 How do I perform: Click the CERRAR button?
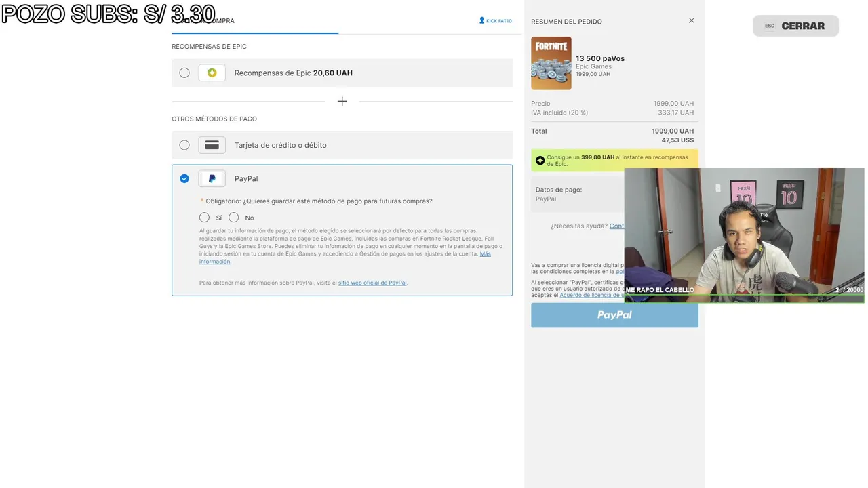pos(795,26)
